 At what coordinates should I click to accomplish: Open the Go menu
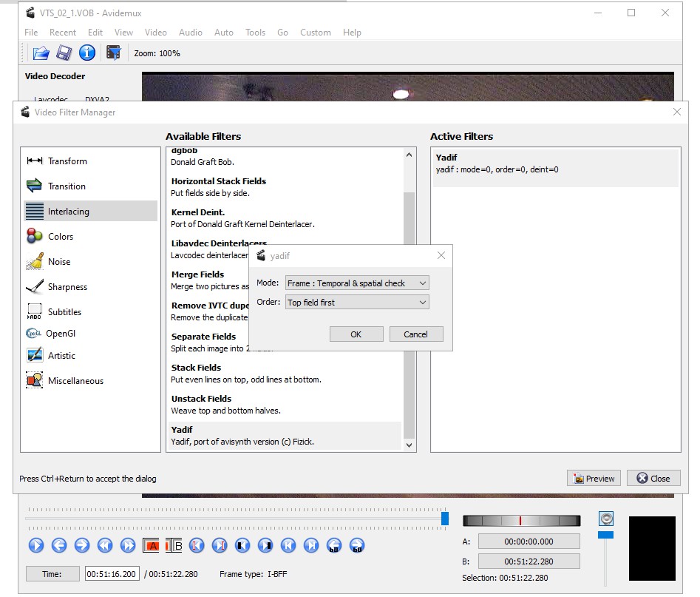coord(282,32)
